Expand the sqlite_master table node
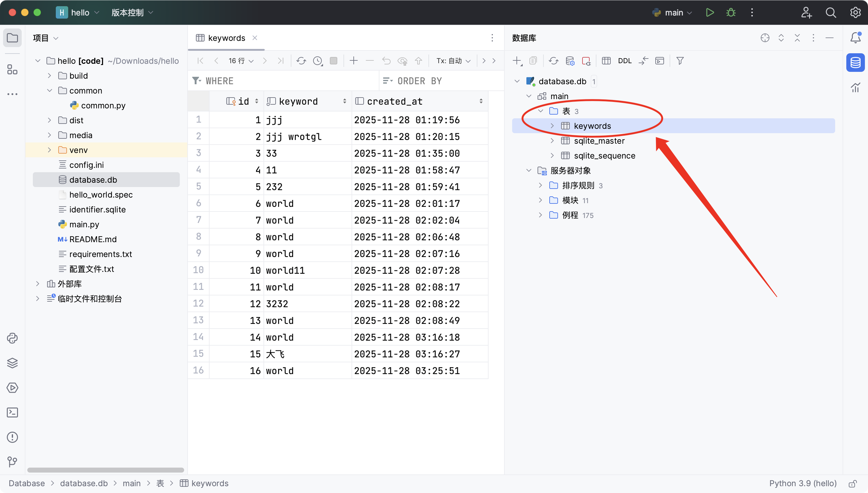This screenshot has width=868, height=493. 552,141
